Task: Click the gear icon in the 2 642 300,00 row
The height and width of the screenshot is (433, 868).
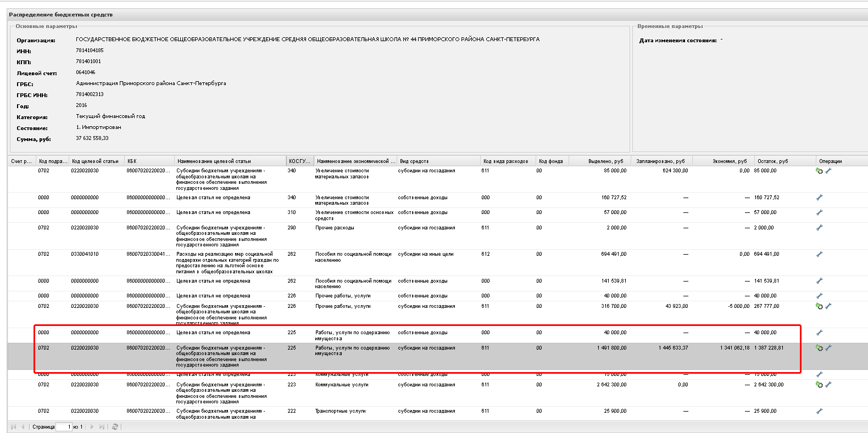Action: point(819,385)
